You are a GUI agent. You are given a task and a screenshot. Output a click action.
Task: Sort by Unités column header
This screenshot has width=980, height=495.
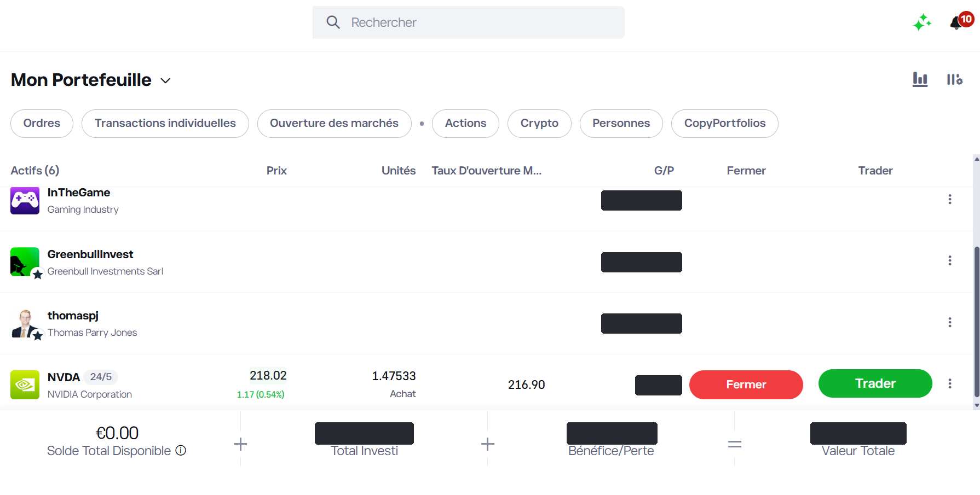tap(399, 171)
